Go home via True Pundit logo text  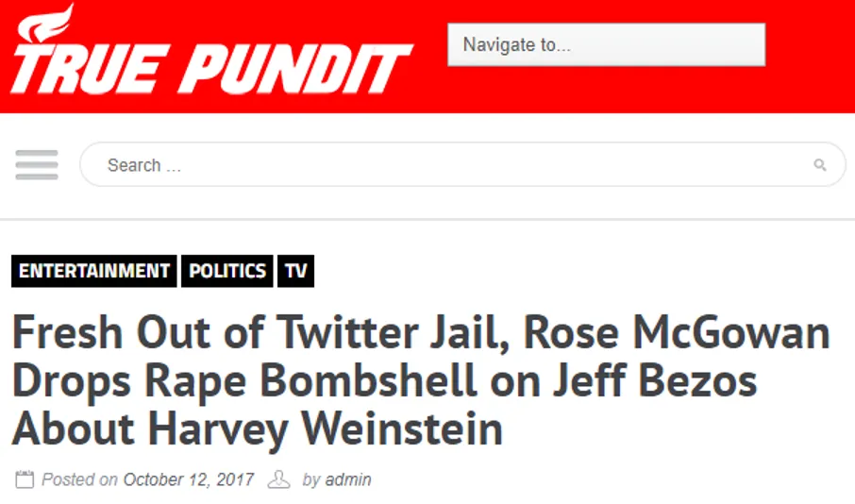pos(211,69)
